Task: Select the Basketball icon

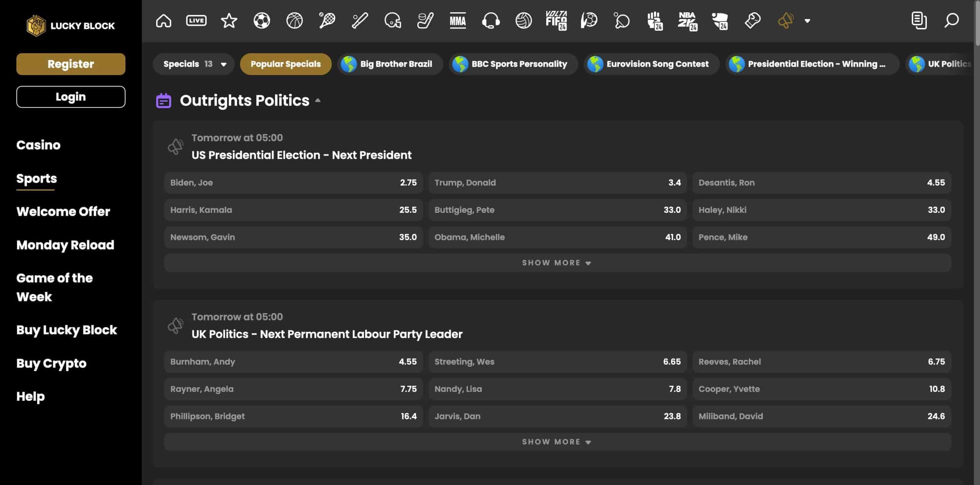Action: click(294, 21)
